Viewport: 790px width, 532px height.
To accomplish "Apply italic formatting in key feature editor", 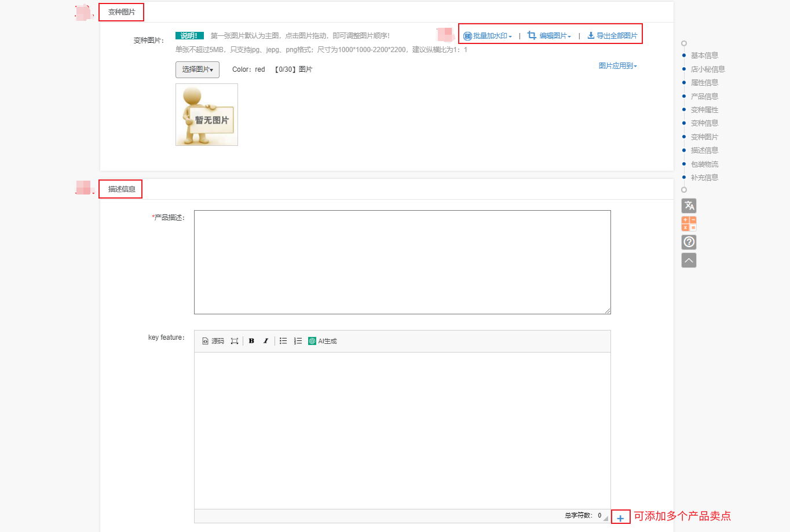I will (x=266, y=341).
